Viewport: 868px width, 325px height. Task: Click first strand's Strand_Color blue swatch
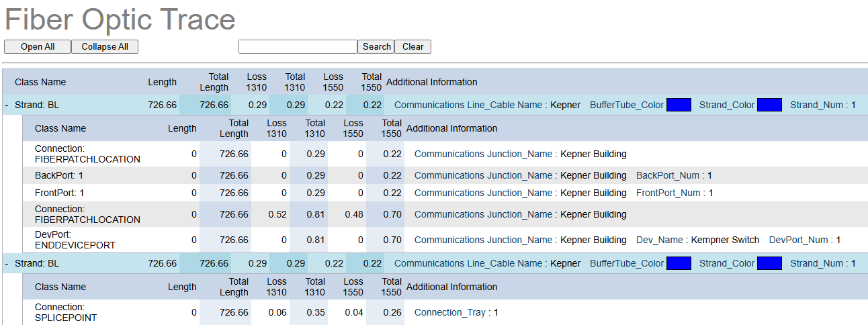point(769,105)
